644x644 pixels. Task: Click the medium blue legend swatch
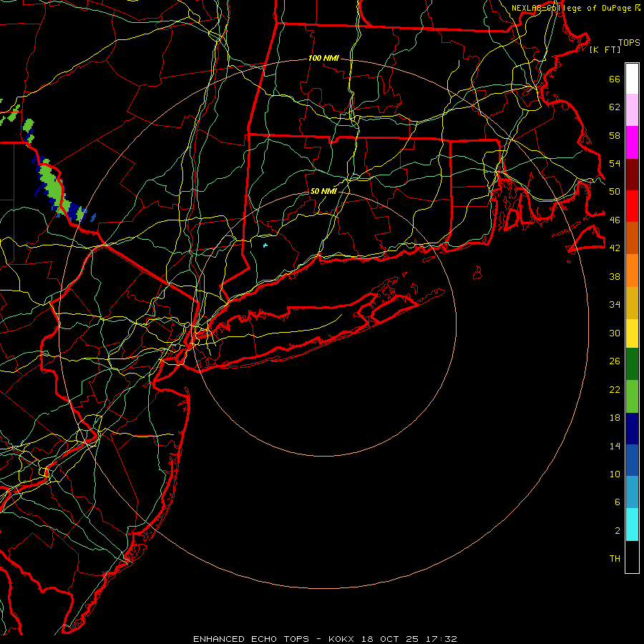(x=632, y=460)
